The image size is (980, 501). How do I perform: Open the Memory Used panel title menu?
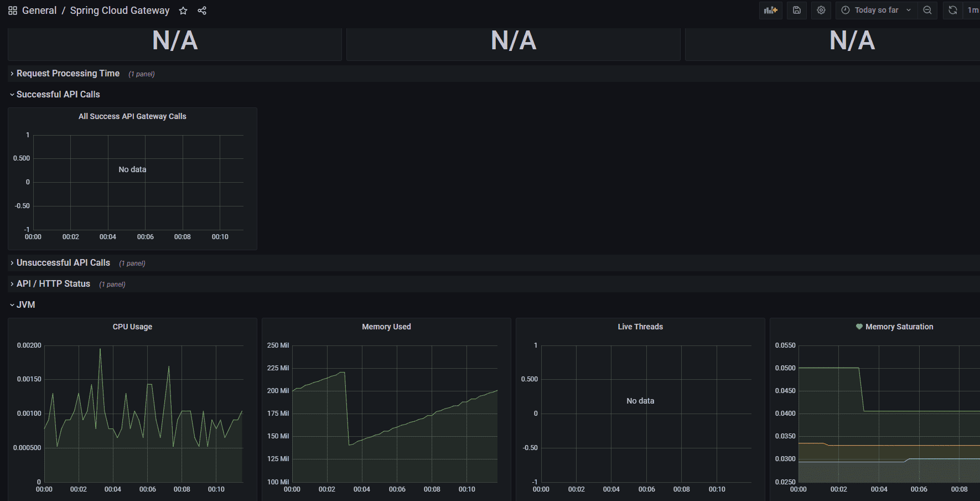pos(386,327)
